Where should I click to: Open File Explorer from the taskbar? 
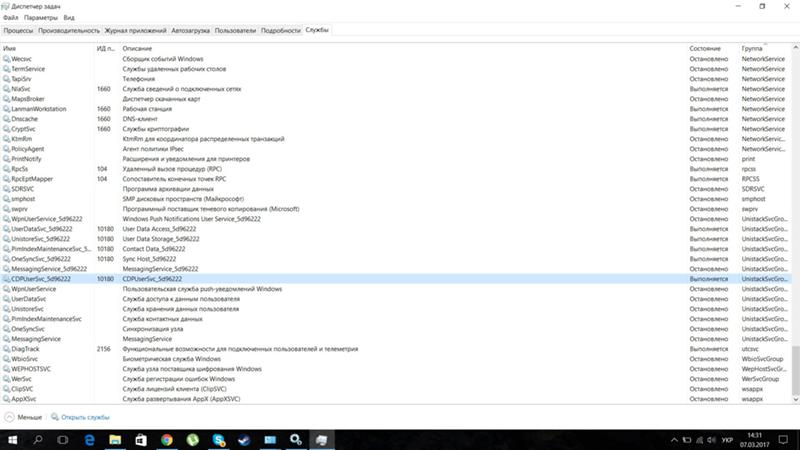tap(115, 440)
